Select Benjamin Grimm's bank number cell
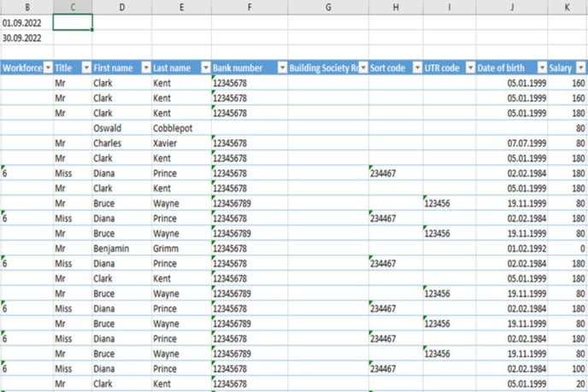The image size is (588, 392). [250, 249]
